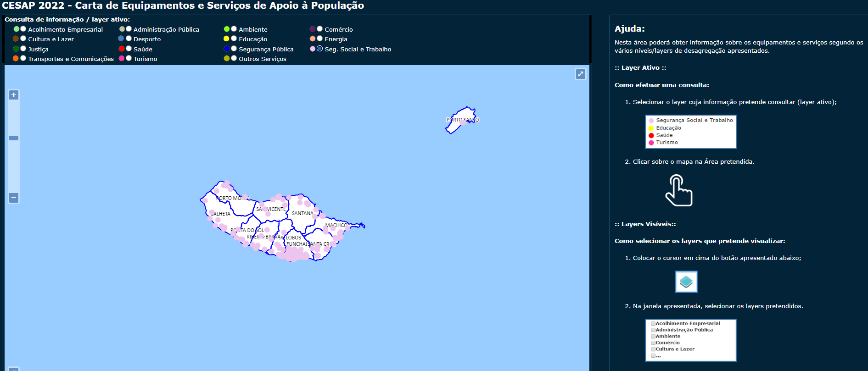Image resolution: width=868 pixels, height=371 pixels.
Task: Zoom out with the map minus button
Action: (14, 198)
